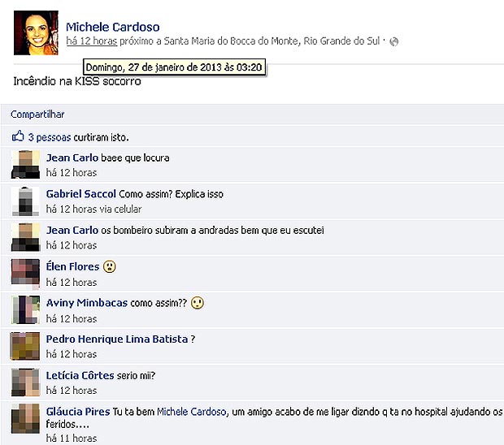Open Letícia Côrtes' profile link
This screenshot has width=504, height=445.
pyautogui.click(x=80, y=375)
